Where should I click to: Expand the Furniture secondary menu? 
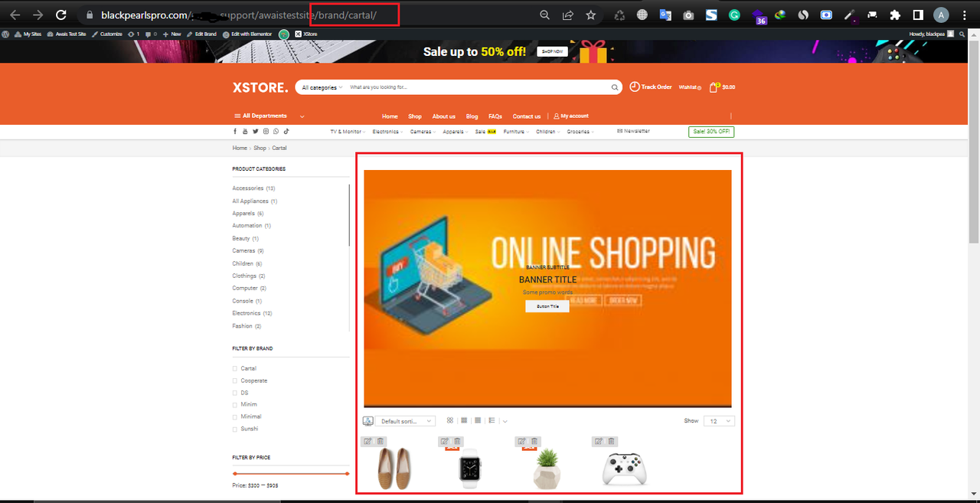[516, 132]
